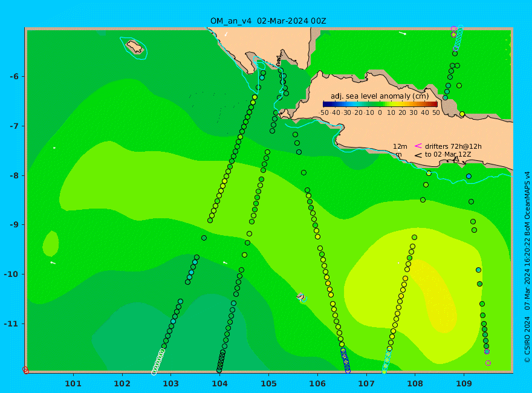The image size is (532, 393).
Task: Click the map title 'OM_an_v4 02-Mar-2024 00Z'
Action: (x=268, y=21)
